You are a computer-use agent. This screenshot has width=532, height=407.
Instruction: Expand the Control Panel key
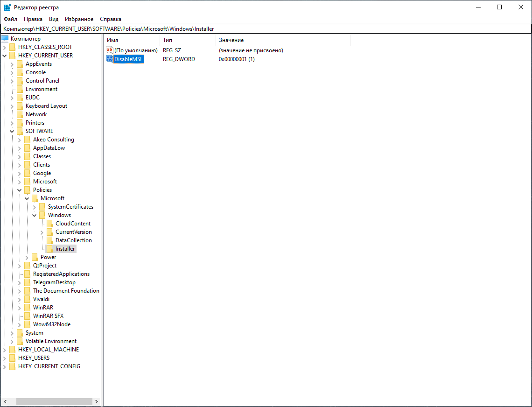(x=12, y=81)
